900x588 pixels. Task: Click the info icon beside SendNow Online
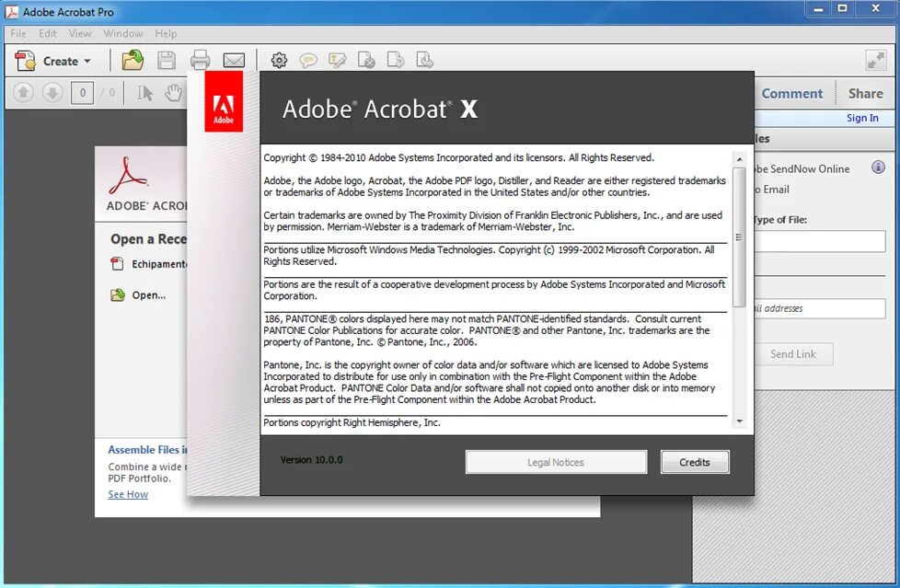tap(878, 167)
